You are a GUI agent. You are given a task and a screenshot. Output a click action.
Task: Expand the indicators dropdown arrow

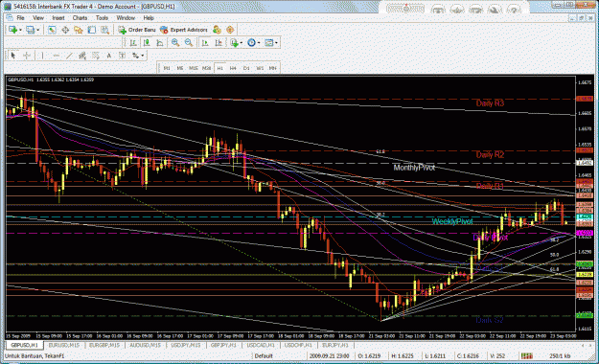(x=242, y=43)
